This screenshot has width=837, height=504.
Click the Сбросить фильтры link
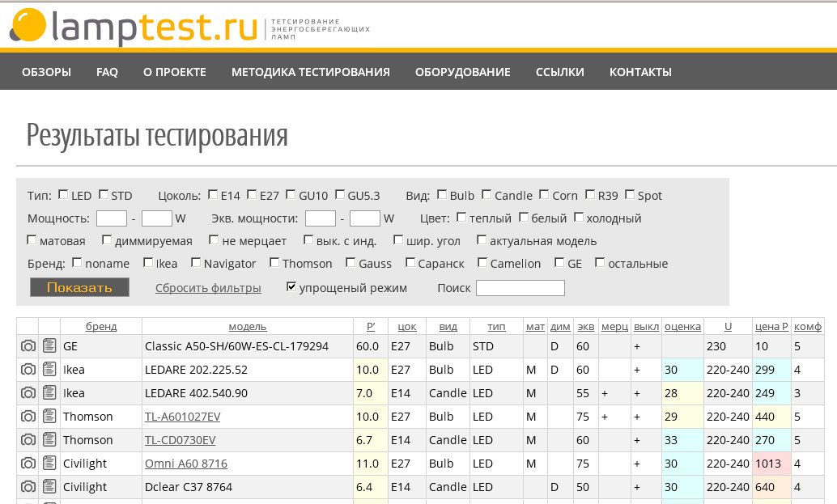[x=206, y=288]
